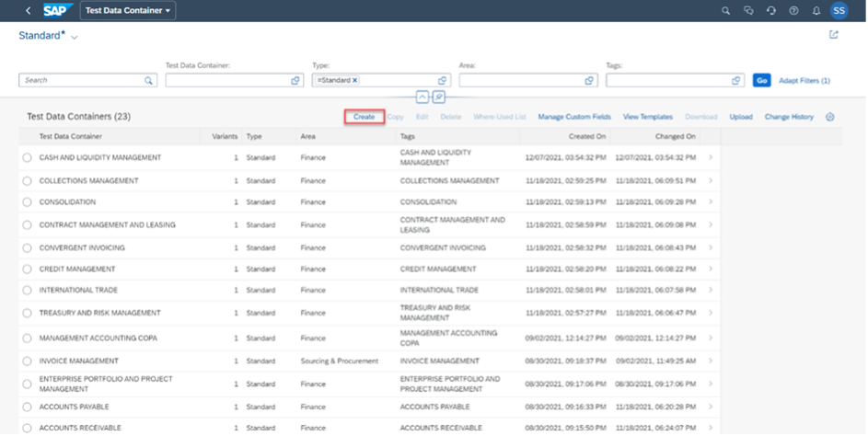Select the CASH AND LIQUIDITY MANAGEMENT radio button
Viewport: 868px width, 436px height.
[x=28, y=158]
